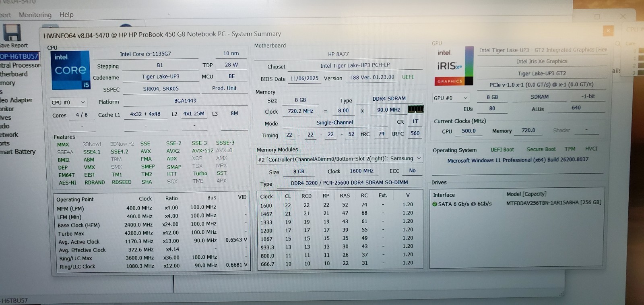Click the UEFI Boot indicator
The width and height of the screenshot is (644, 305).
pyautogui.click(x=502, y=149)
